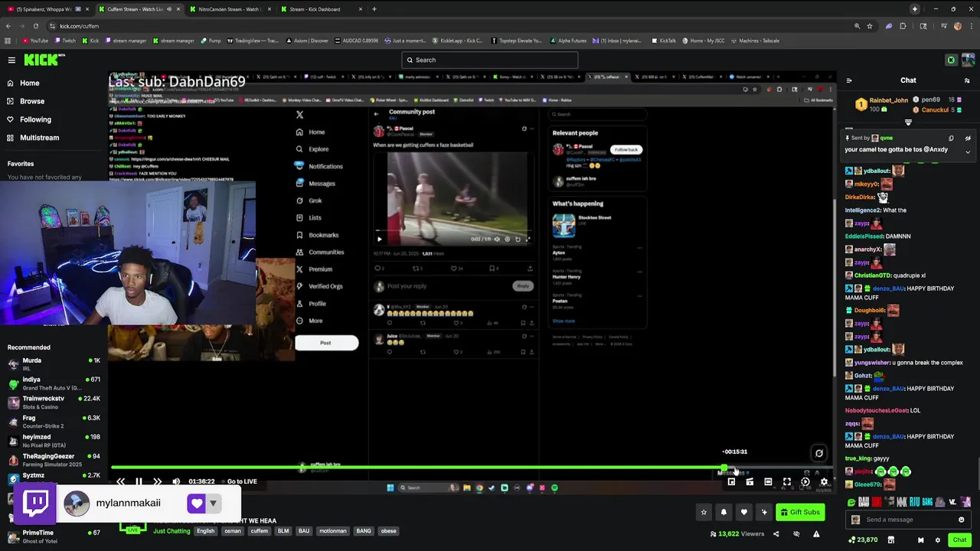Follow the channel with the heart button
The image size is (980, 551).
[x=743, y=512]
